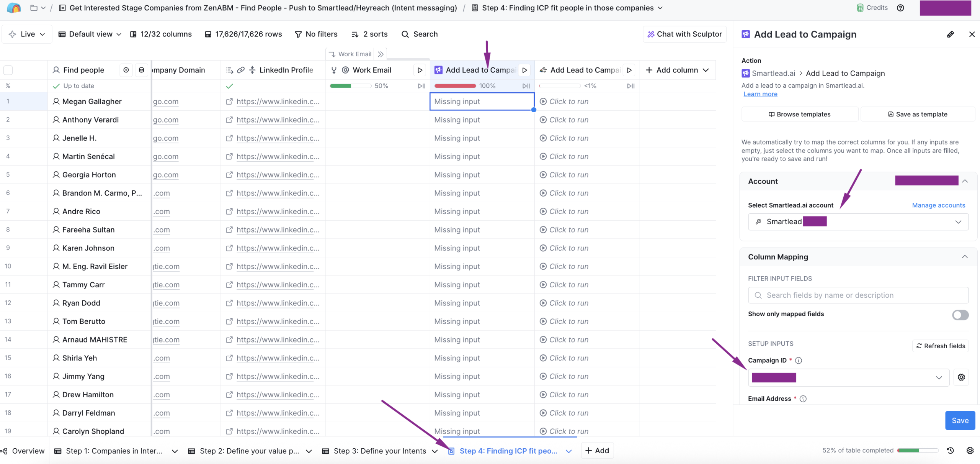Open Megan Gallagher's LinkedIn external link icon

click(x=229, y=101)
